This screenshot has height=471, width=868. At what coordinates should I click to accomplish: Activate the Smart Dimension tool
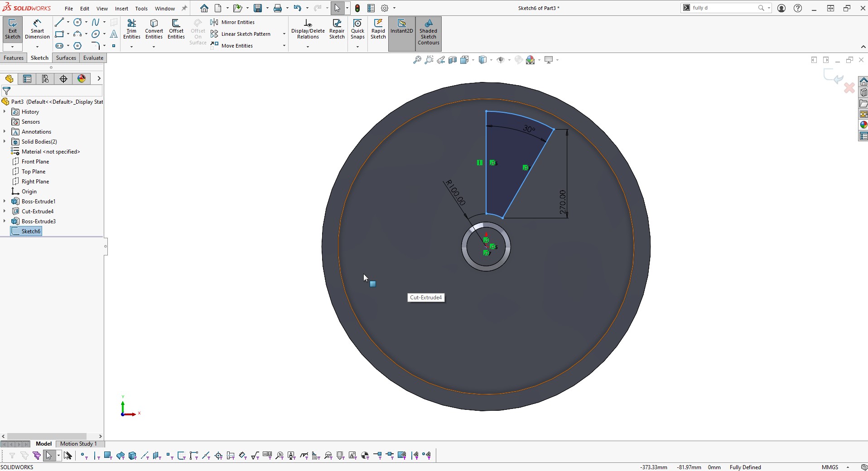click(x=37, y=27)
